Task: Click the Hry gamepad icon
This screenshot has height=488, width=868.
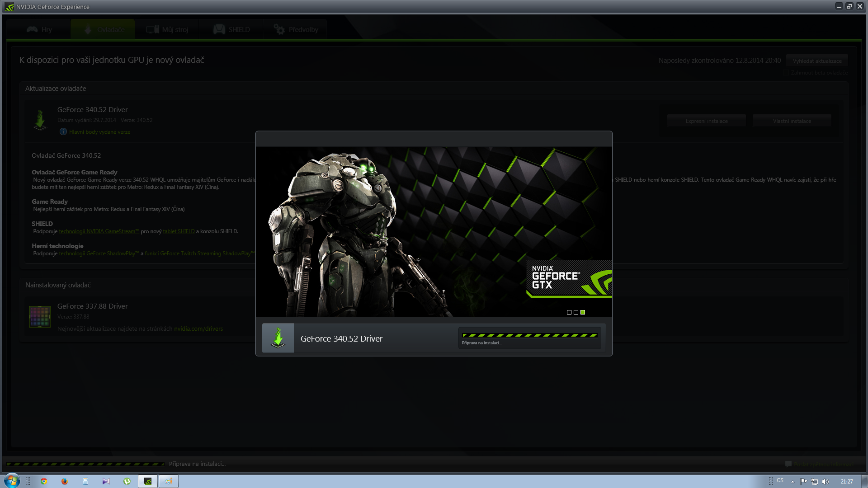Action: click(32, 29)
